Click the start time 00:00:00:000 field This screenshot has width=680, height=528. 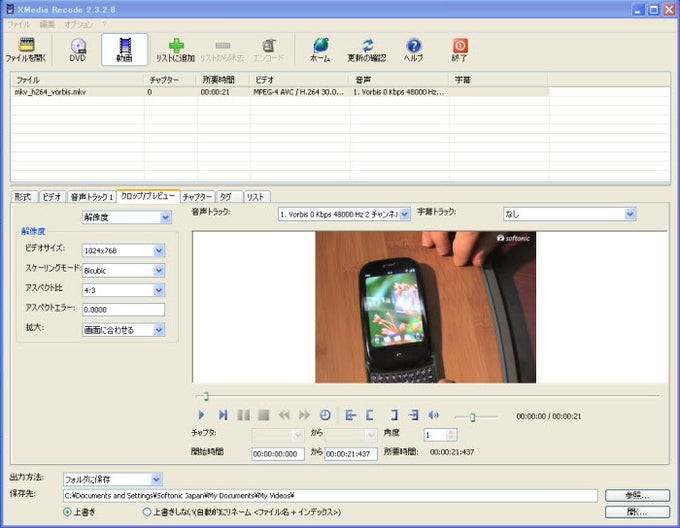278,454
